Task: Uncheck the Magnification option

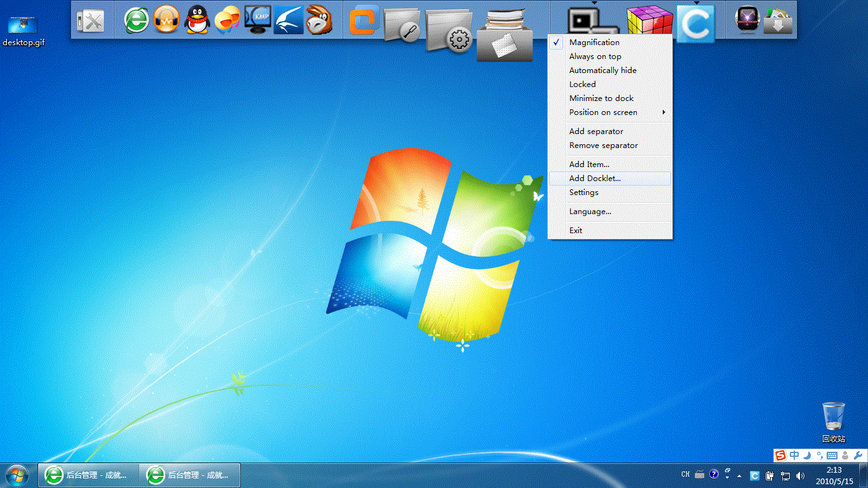Action: (610, 43)
